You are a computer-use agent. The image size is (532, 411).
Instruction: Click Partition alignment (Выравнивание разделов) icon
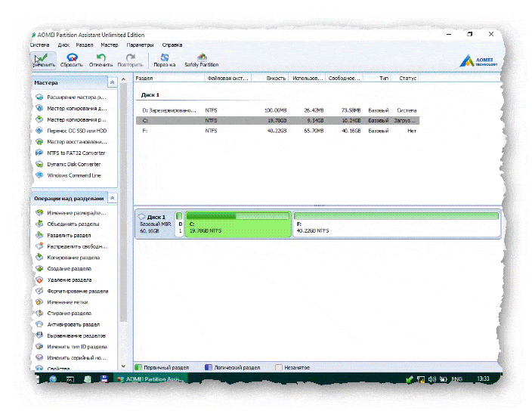(x=39, y=335)
